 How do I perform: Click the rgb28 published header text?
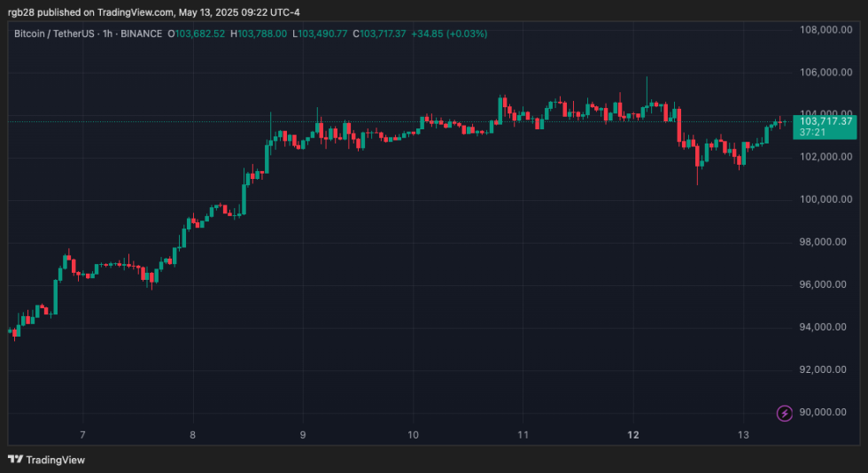[44, 12]
